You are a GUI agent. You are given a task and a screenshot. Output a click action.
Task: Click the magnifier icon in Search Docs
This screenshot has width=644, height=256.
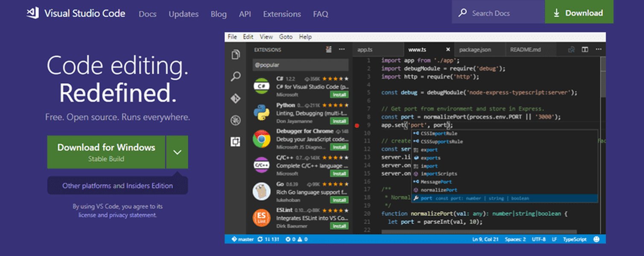(x=463, y=13)
